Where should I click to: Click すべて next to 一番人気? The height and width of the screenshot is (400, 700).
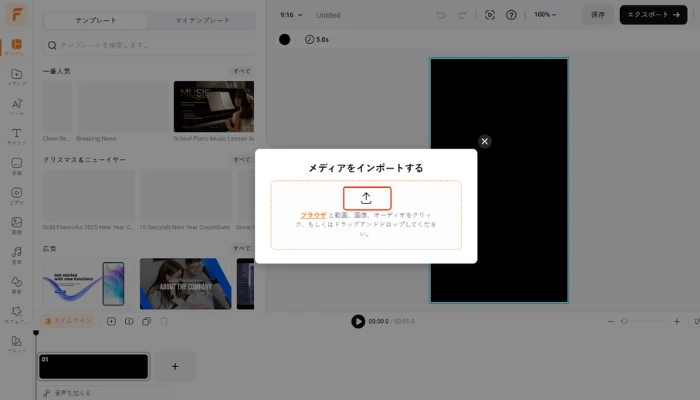[x=242, y=71]
